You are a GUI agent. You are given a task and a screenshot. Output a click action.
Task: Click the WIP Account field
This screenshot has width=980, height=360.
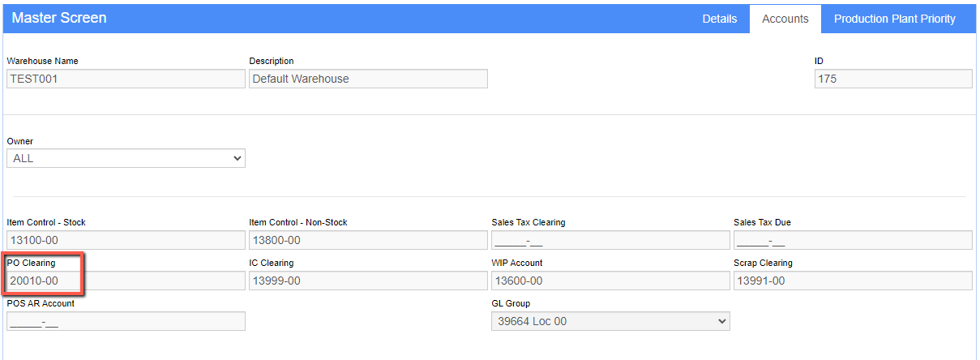pos(610,281)
